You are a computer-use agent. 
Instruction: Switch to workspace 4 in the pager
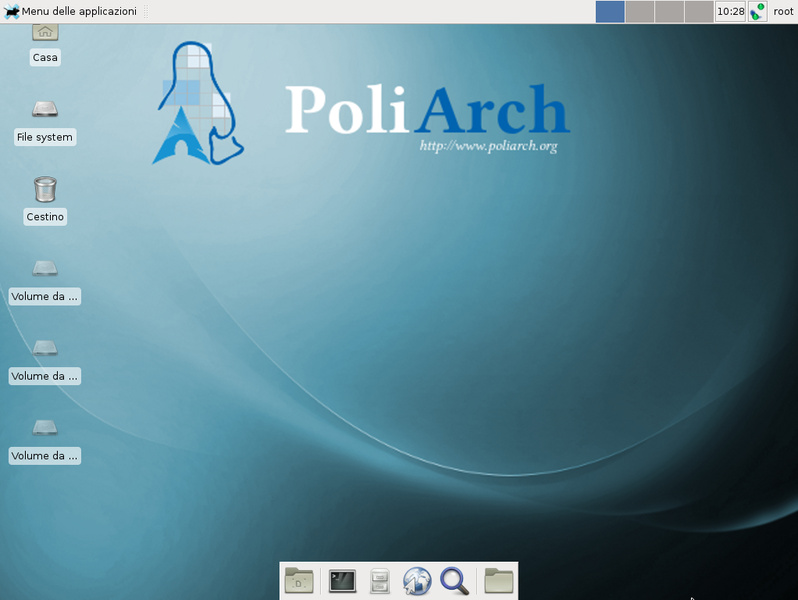(x=699, y=11)
